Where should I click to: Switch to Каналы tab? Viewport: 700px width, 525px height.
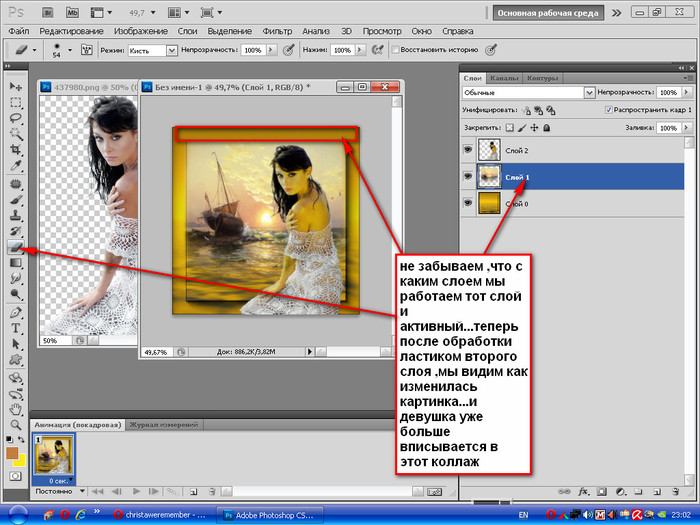click(x=504, y=78)
